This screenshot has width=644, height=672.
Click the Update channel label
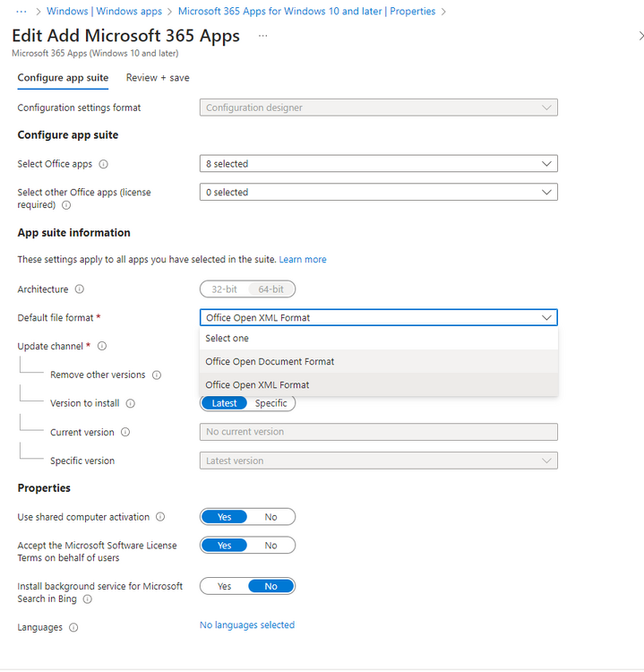coord(50,346)
